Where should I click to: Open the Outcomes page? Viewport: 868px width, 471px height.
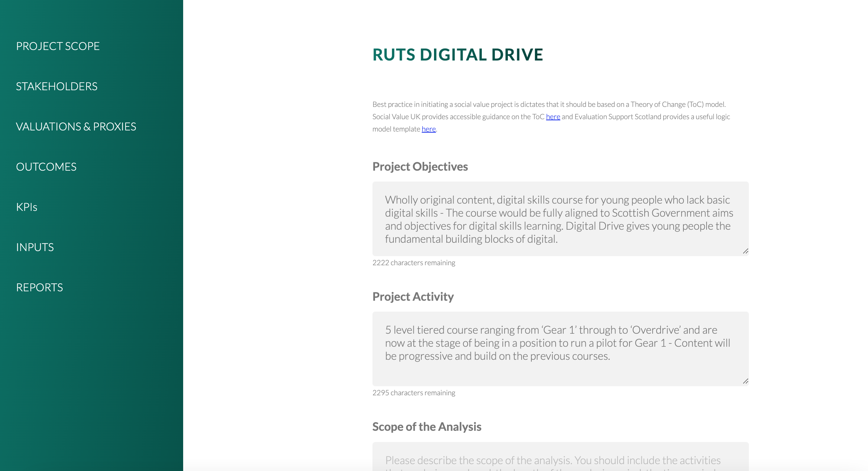pos(46,167)
